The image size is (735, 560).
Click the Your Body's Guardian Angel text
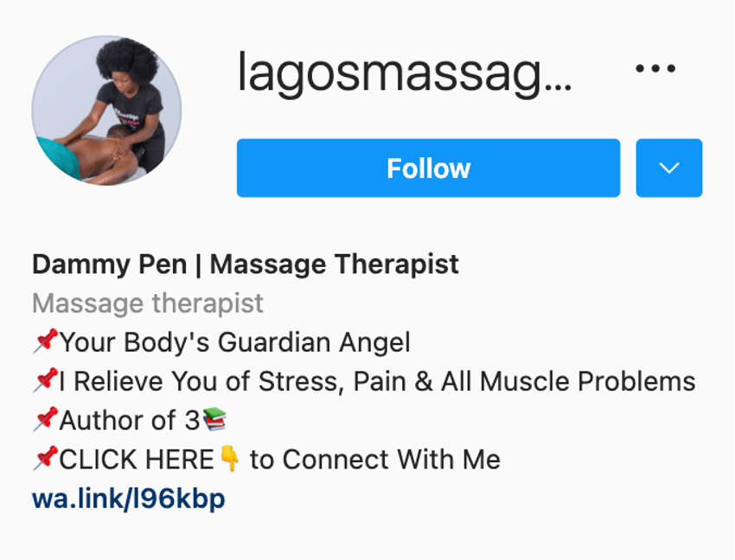click(x=235, y=342)
